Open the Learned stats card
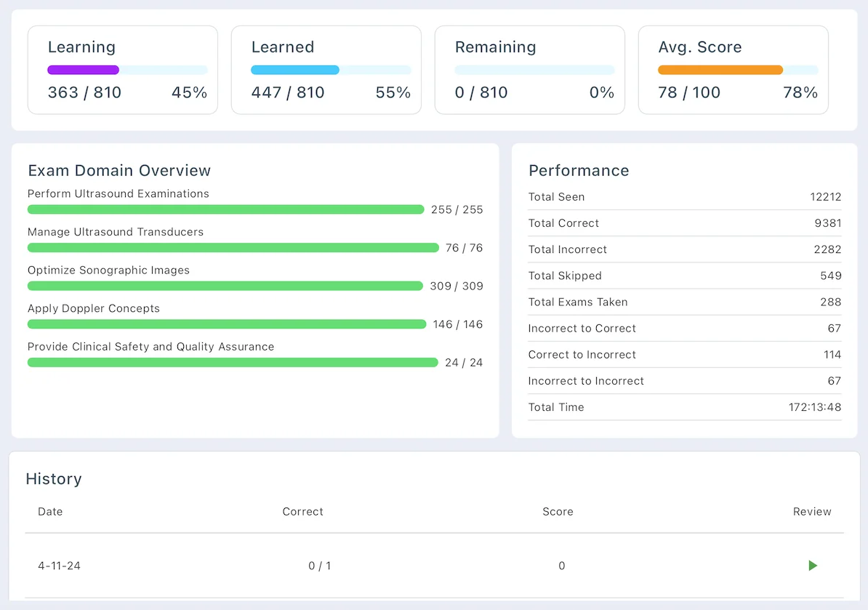 [326, 70]
